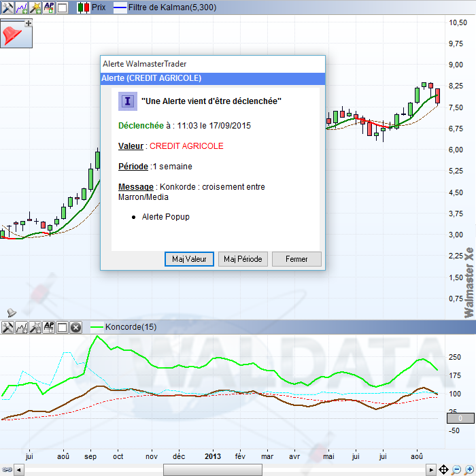476x476 pixels.
Task: Zoom out using the minus magnifier
Action: click(456, 470)
